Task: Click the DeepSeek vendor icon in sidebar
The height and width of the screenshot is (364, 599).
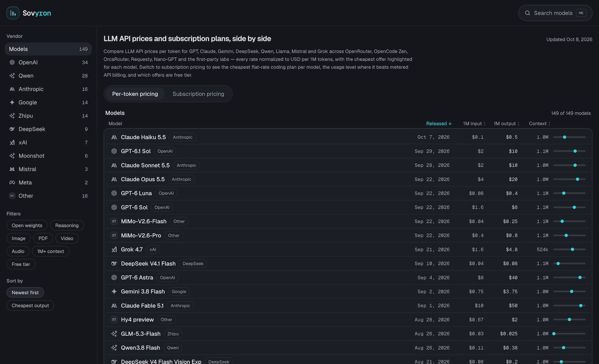Action: point(12,129)
